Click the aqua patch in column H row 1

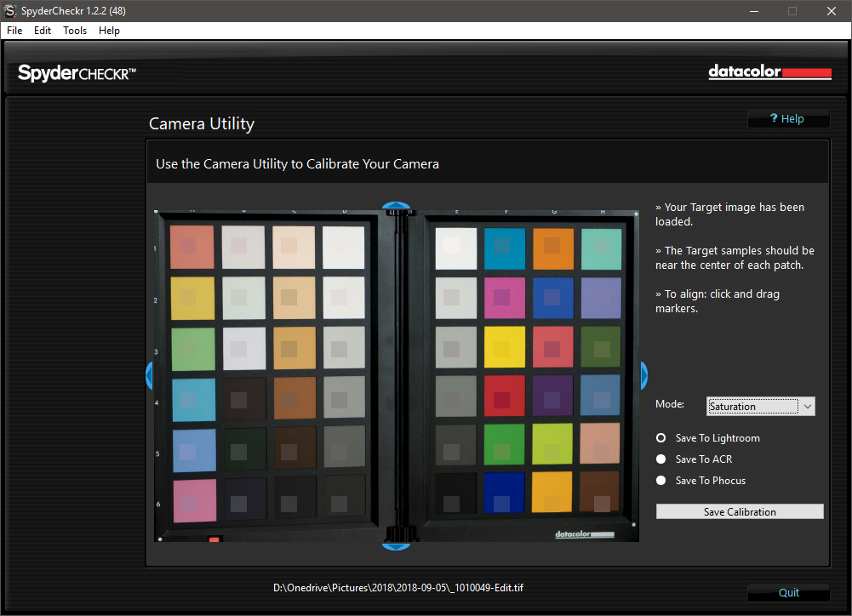pyautogui.click(x=602, y=248)
